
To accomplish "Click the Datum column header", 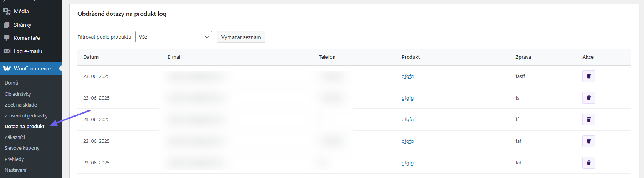I will 91,57.
